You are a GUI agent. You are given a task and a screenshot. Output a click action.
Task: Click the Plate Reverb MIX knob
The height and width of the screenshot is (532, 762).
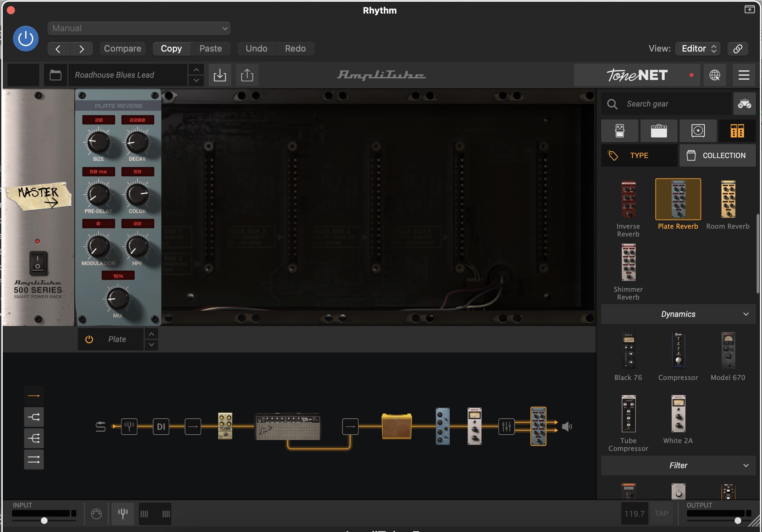pyautogui.click(x=118, y=299)
